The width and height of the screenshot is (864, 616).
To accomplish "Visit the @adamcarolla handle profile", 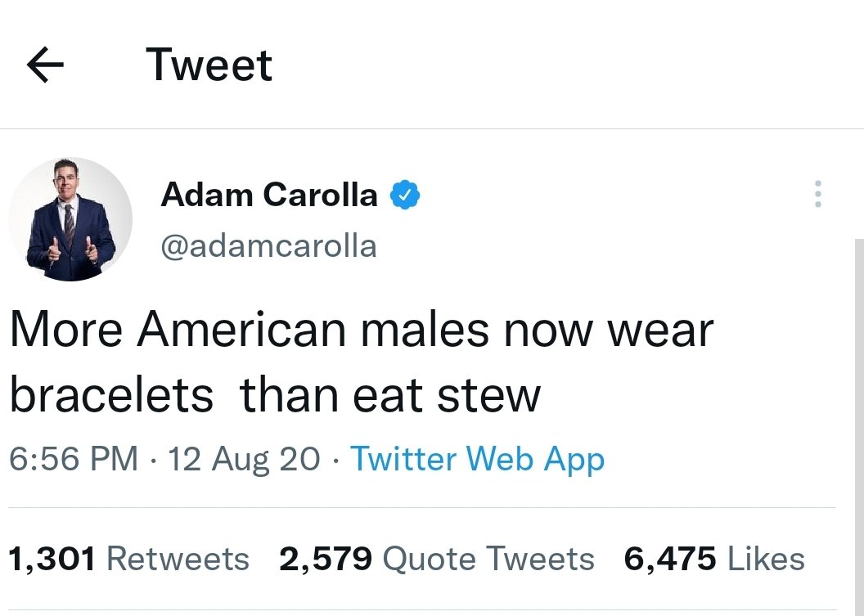I will (269, 245).
